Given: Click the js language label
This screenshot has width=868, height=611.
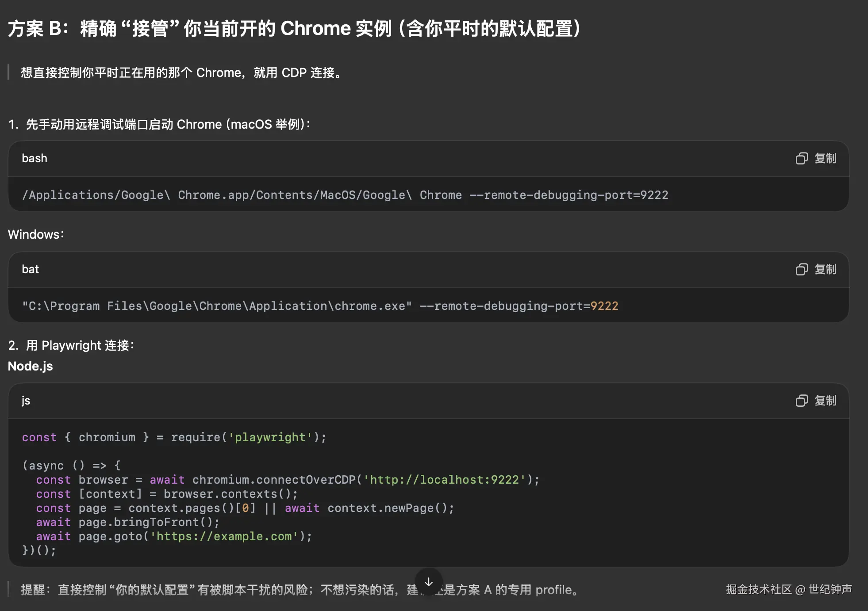Looking at the screenshot, I should coord(26,401).
